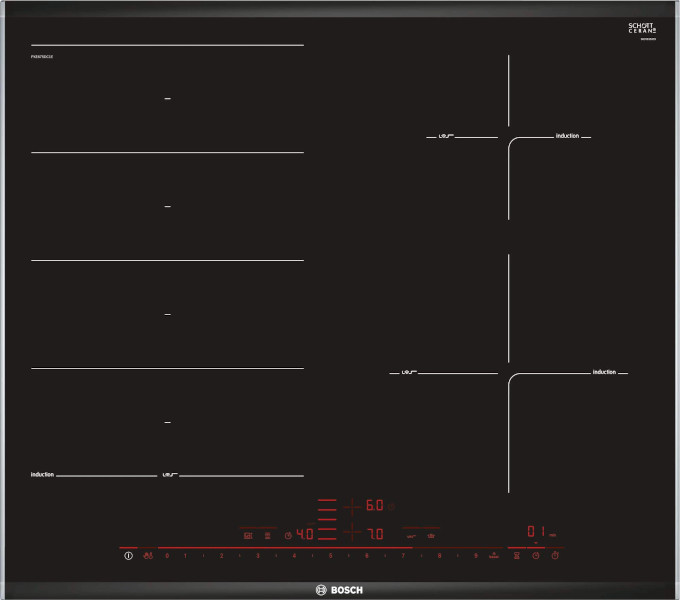This screenshot has width=680, height=600.
Task: Select the cross zone indicator beside 7.0
Action: 352,532
